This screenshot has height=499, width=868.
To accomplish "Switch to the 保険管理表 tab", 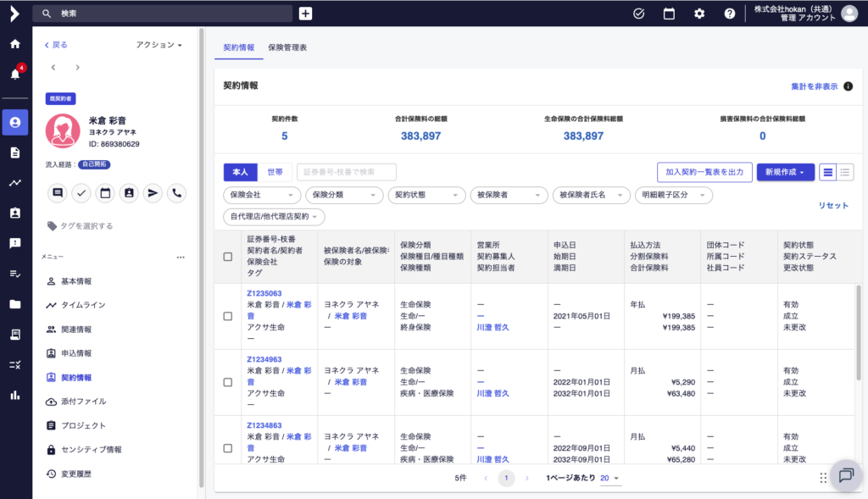I will point(287,47).
